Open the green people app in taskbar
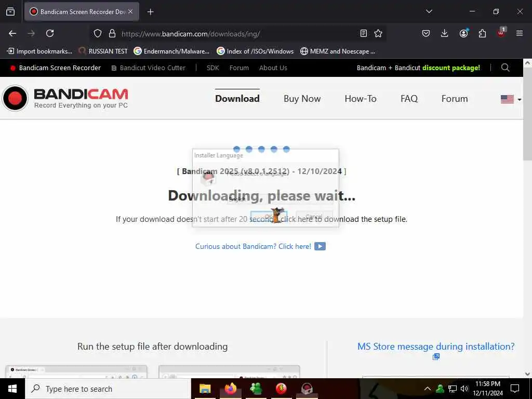Viewport: 532px width, 399px height. point(256,389)
